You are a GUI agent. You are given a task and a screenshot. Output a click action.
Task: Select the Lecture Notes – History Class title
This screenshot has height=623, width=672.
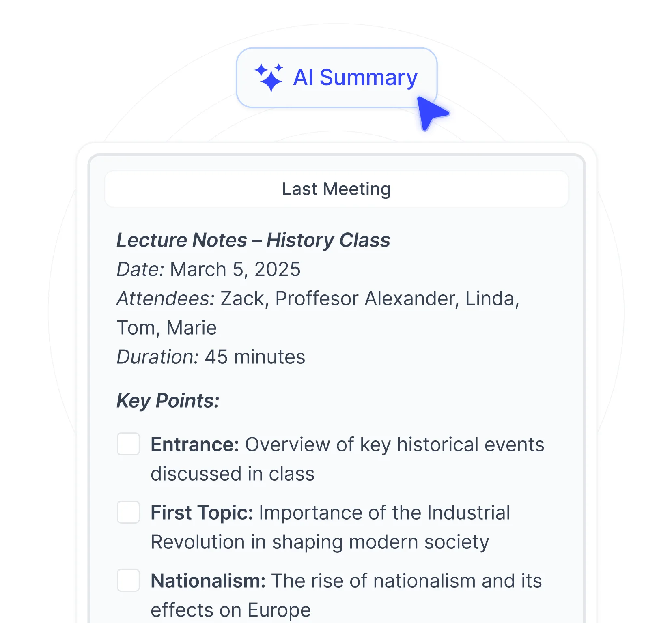(253, 240)
